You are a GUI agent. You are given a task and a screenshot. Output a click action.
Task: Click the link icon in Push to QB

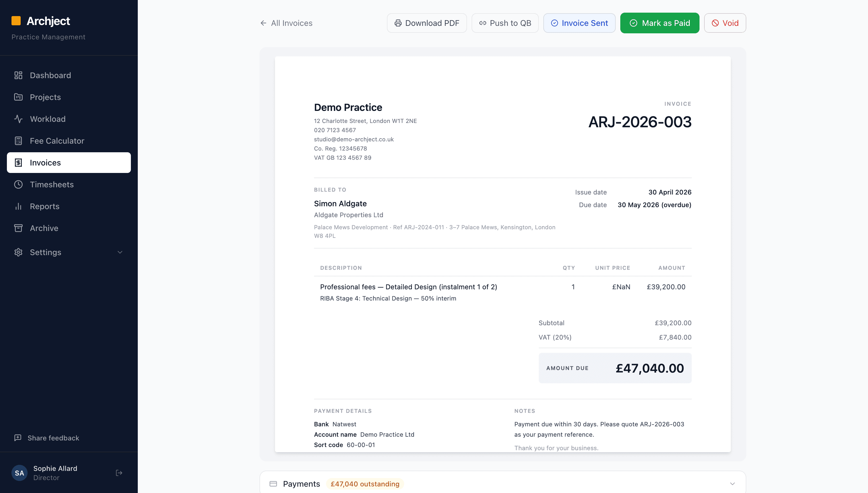click(x=483, y=23)
